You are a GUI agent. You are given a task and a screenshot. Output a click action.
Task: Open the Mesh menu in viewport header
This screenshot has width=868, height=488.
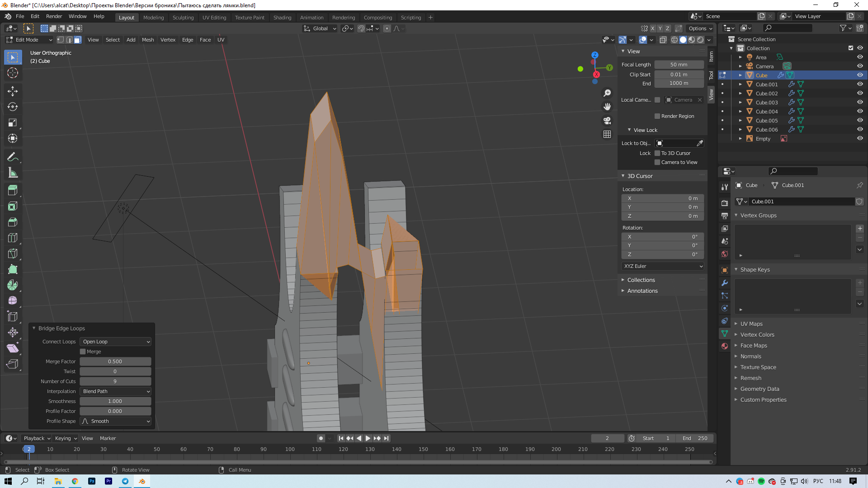(148, 40)
